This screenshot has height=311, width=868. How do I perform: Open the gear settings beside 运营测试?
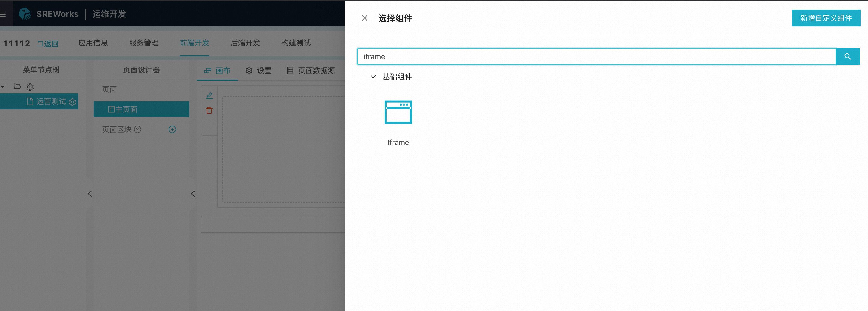click(72, 102)
